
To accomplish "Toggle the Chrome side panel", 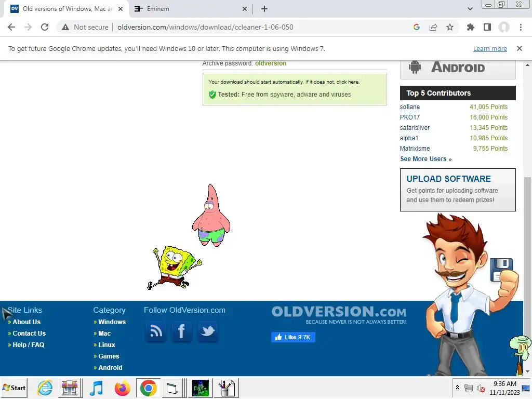I will (487, 27).
